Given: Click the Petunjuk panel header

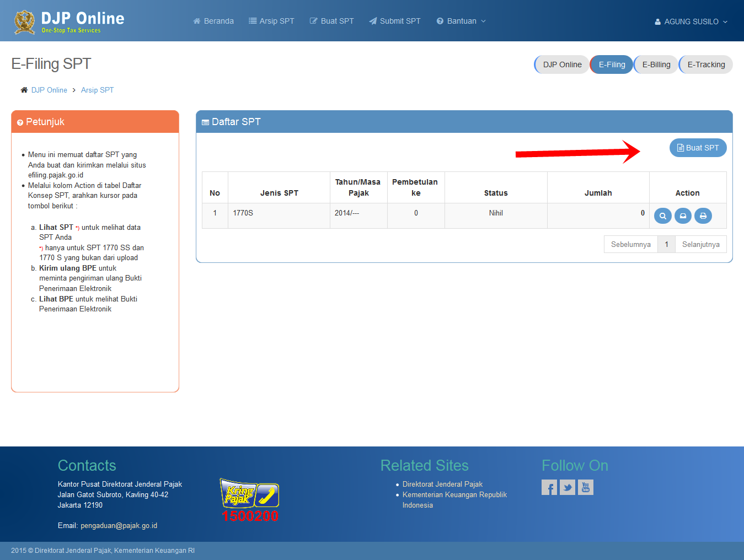Looking at the screenshot, I should pyautogui.click(x=95, y=122).
